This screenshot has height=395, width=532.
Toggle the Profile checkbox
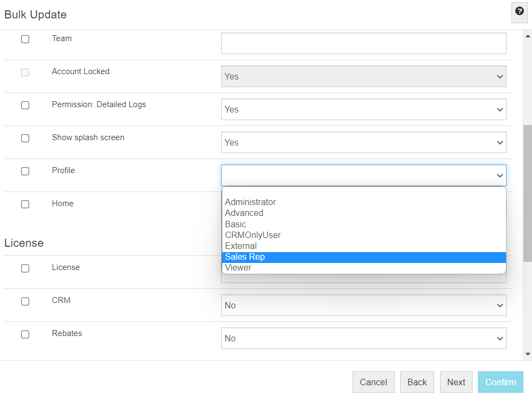pyautogui.click(x=25, y=171)
